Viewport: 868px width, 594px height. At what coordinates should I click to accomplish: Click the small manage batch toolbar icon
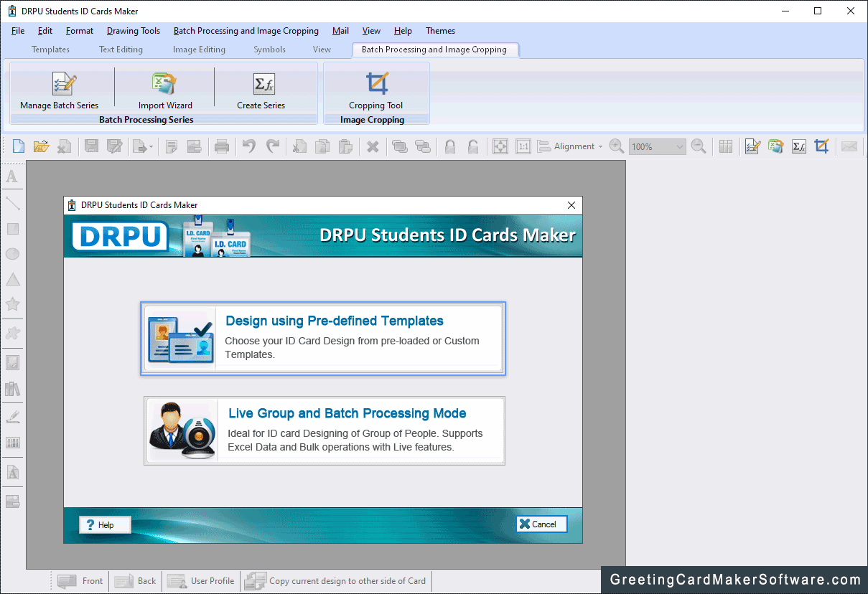click(x=752, y=146)
